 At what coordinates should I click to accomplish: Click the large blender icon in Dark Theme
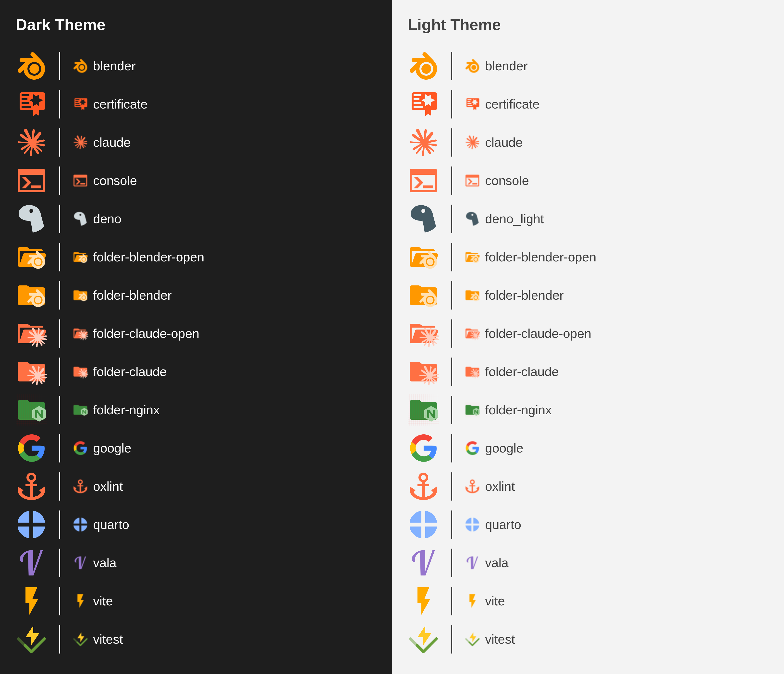[31, 66]
